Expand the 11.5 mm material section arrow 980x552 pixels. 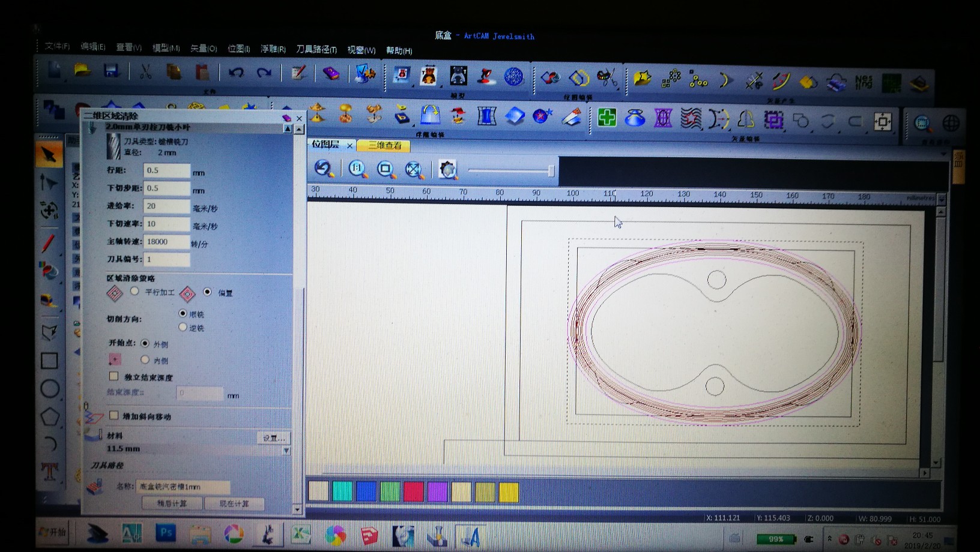pyautogui.click(x=286, y=451)
